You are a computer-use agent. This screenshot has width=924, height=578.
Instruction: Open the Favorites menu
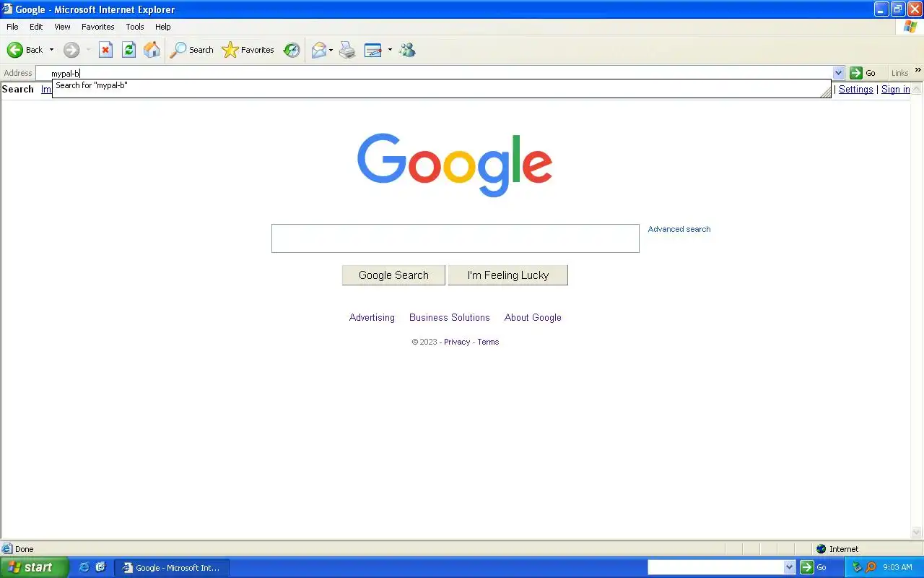[97, 27]
